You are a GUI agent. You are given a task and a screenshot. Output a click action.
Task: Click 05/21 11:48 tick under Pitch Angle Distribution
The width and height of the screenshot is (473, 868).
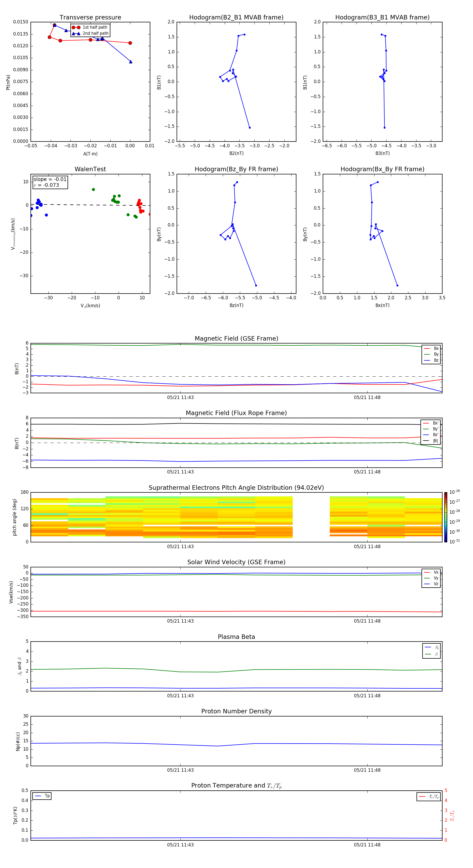pos(367,547)
